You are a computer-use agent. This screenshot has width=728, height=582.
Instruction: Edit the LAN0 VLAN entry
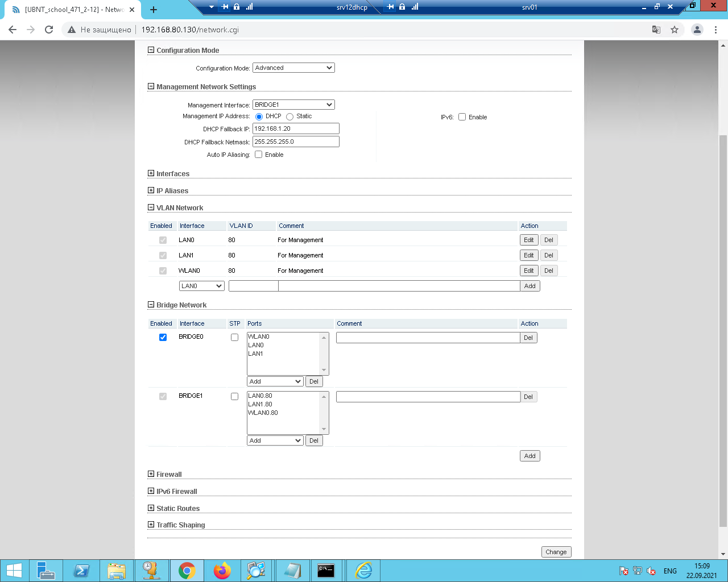tap(529, 240)
